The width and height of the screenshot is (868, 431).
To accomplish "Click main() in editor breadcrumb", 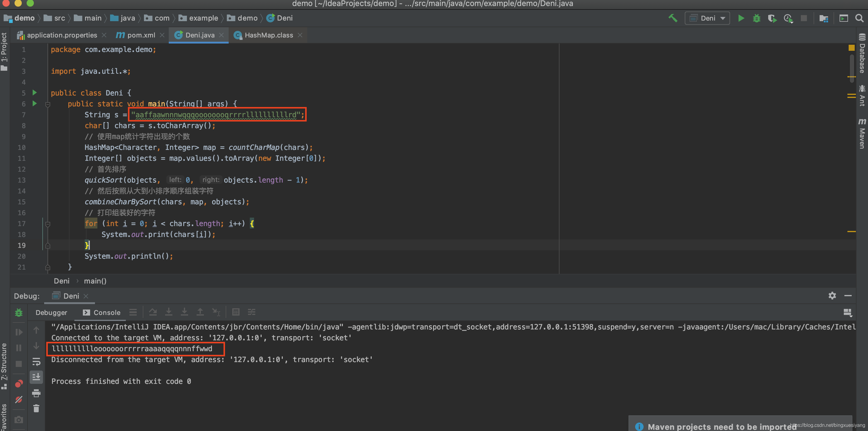I will click(x=95, y=281).
